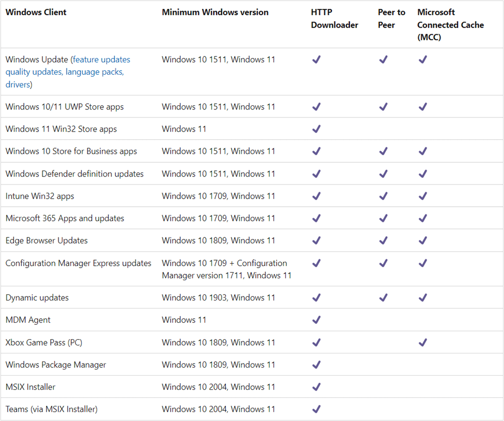This screenshot has width=504, height=421.
Task: Click the 'Windows Client' column header
Action: [x=36, y=12]
